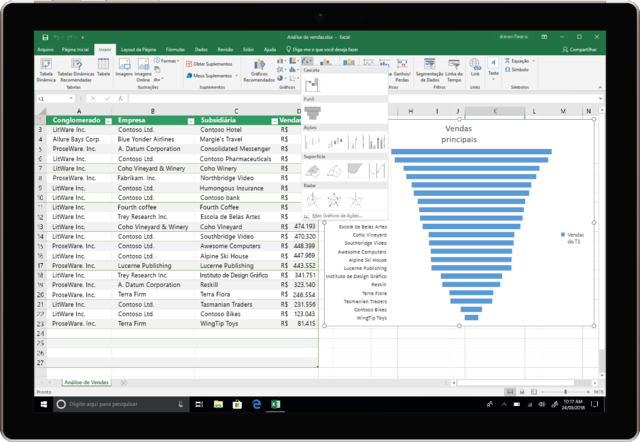Switch to the Revisão tab
640x442 pixels.
tap(225, 49)
